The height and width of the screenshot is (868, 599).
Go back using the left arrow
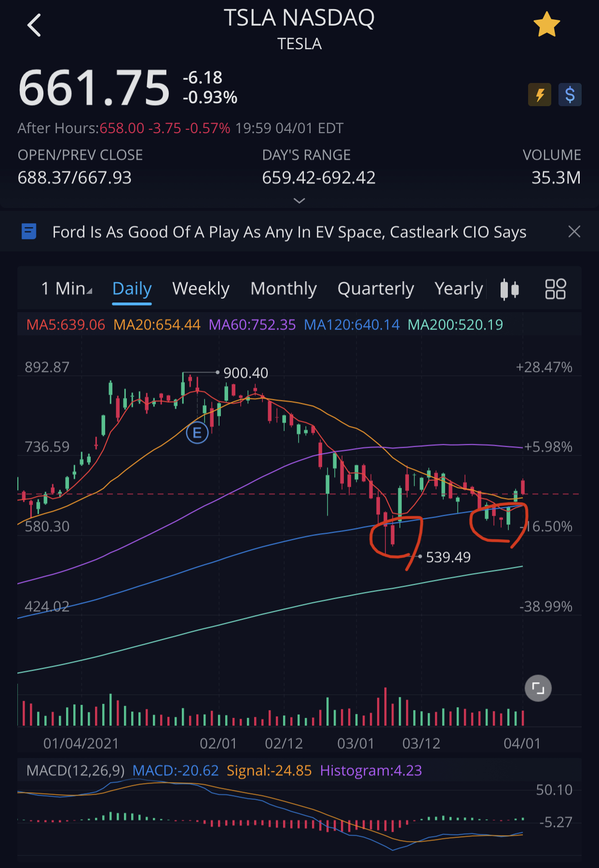pyautogui.click(x=34, y=25)
